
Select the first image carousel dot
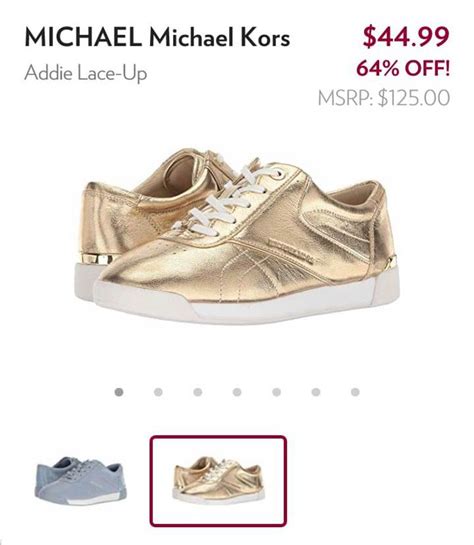119,392
